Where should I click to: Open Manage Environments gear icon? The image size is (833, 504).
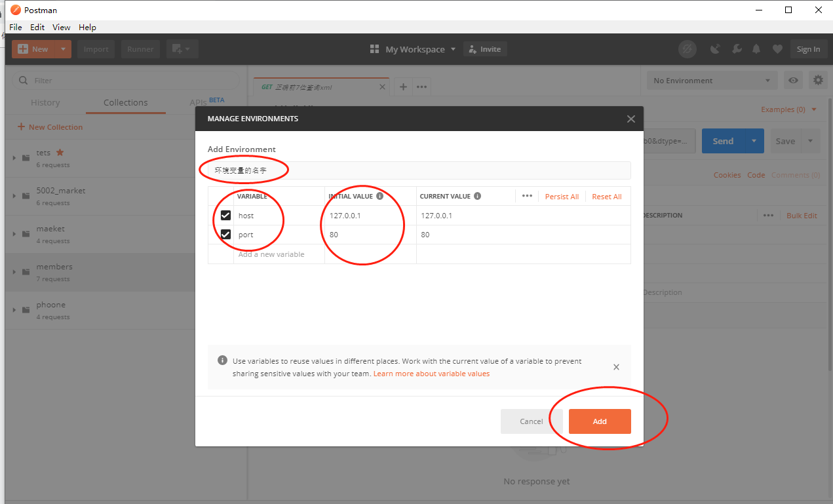tap(818, 81)
